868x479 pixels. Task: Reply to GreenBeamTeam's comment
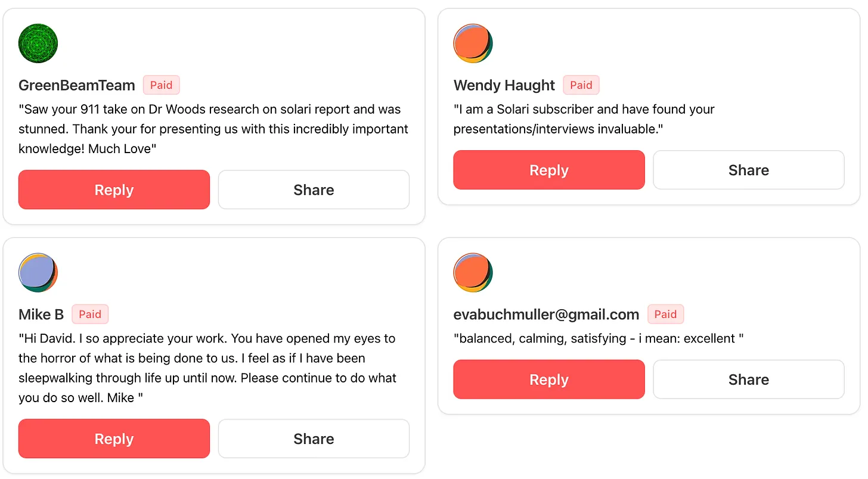point(114,190)
